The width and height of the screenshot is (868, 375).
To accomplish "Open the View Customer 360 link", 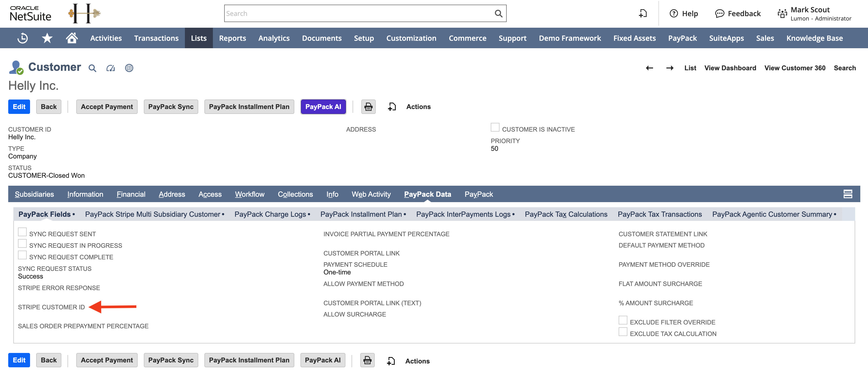I will coord(795,68).
